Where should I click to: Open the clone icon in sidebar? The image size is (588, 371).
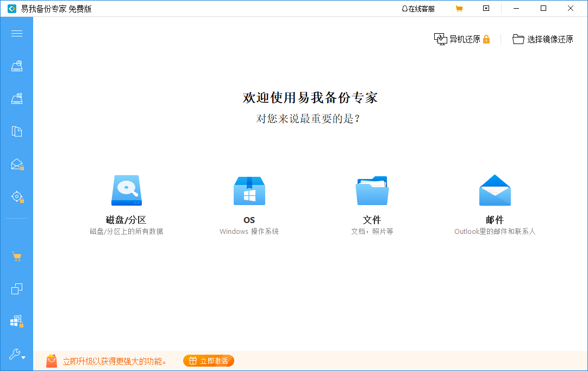point(16,289)
